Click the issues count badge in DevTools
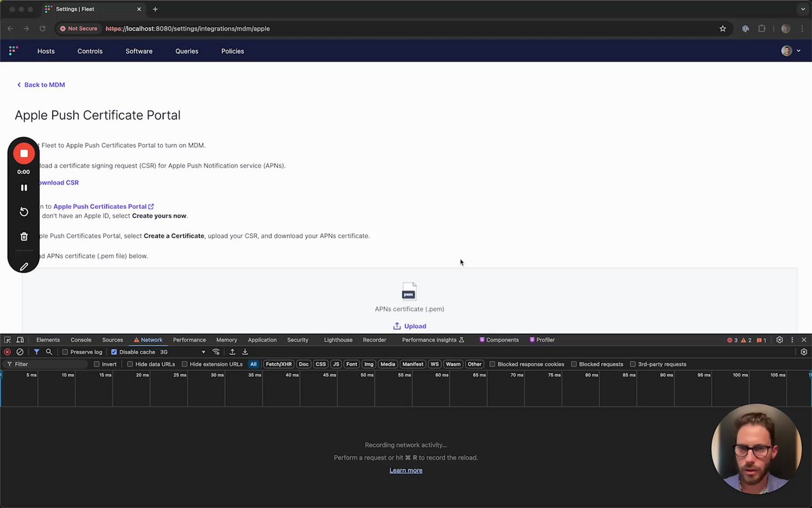 (761, 340)
